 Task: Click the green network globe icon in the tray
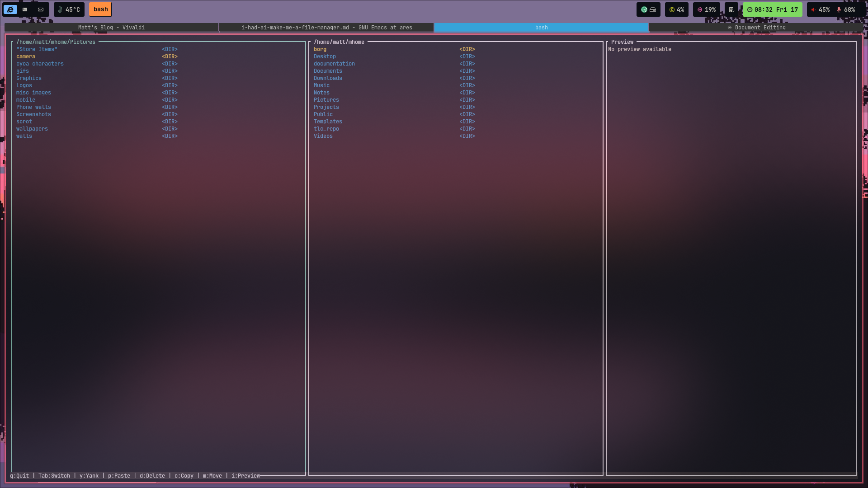coord(644,9)
